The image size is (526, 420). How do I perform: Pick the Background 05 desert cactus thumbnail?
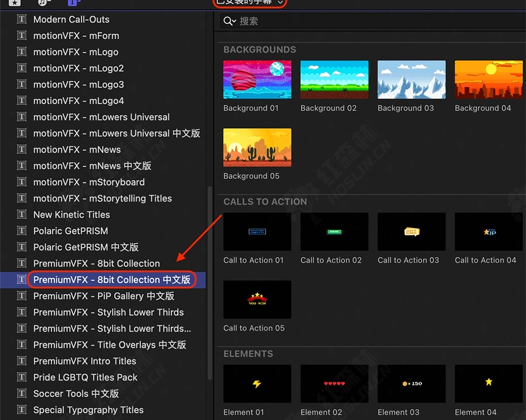[x=257, y=148]
